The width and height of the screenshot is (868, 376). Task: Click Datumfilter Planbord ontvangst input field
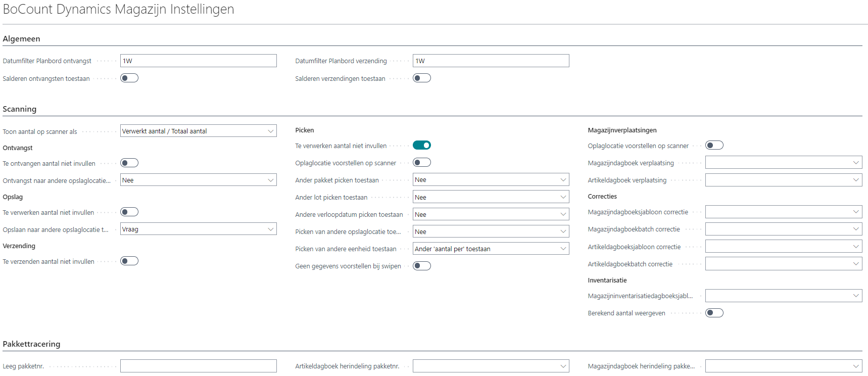(199, 61)
